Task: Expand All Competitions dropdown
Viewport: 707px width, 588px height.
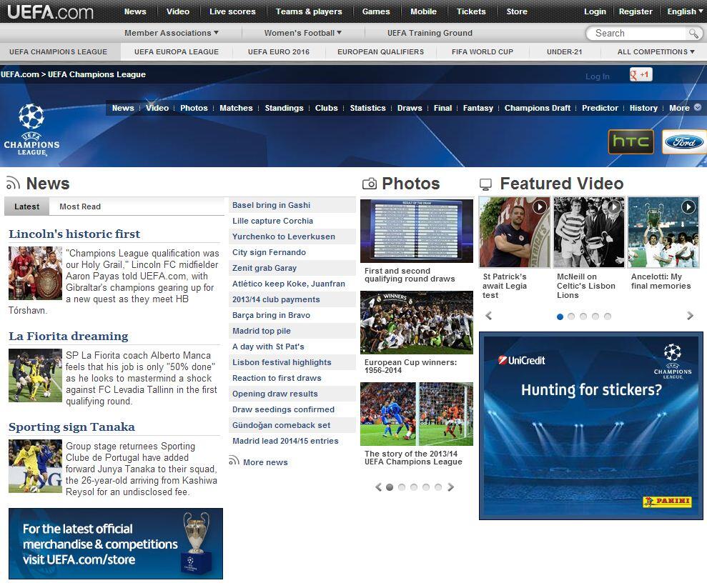Action: coord(656,52)
